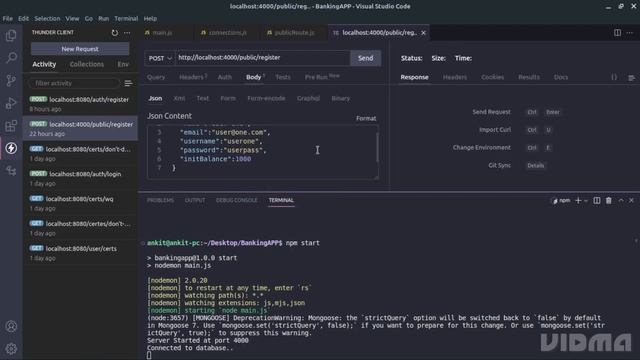Split the editor to the right
640x360 pixels.
[x=617, y=33]
